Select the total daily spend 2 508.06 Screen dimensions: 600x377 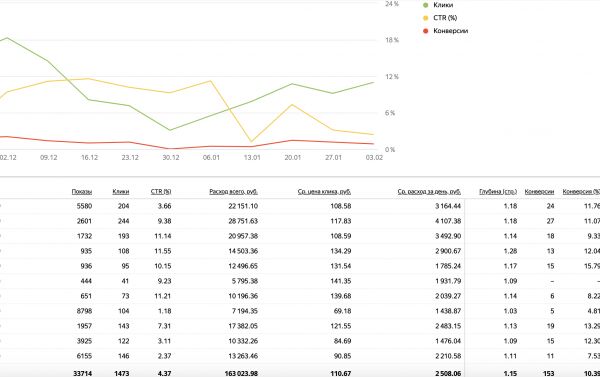(448, 373)
